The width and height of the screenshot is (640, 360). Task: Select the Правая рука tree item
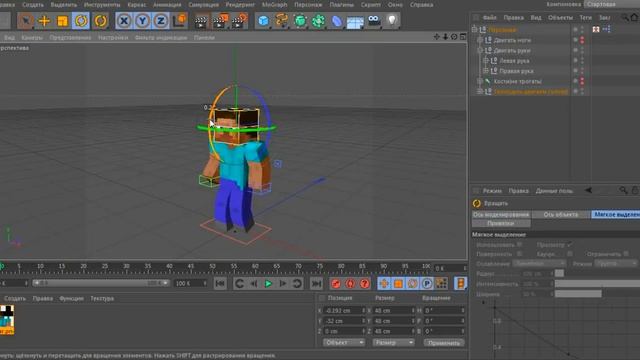[516, 71]
